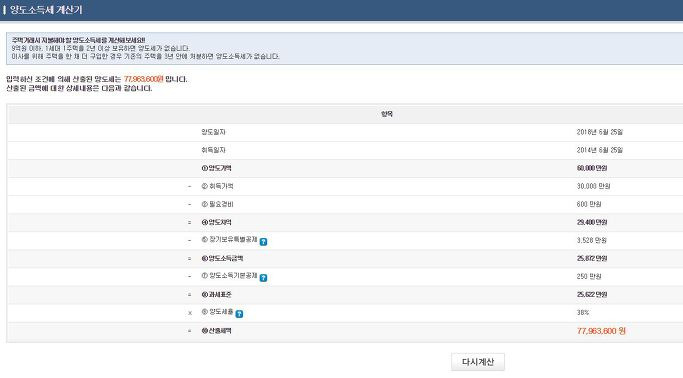Click the 다시계산 recalculate button
The height and width of the screenshot is (378, 683).
[x=478, y=362]
